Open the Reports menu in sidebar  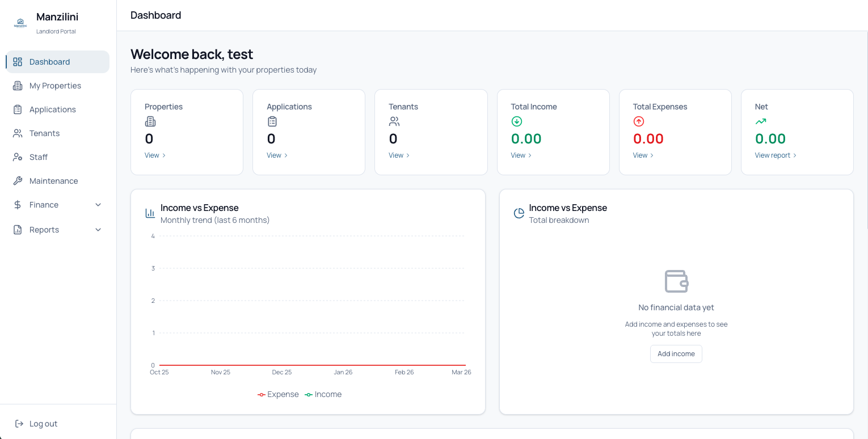pyautogui.click(x=44, y=230)
